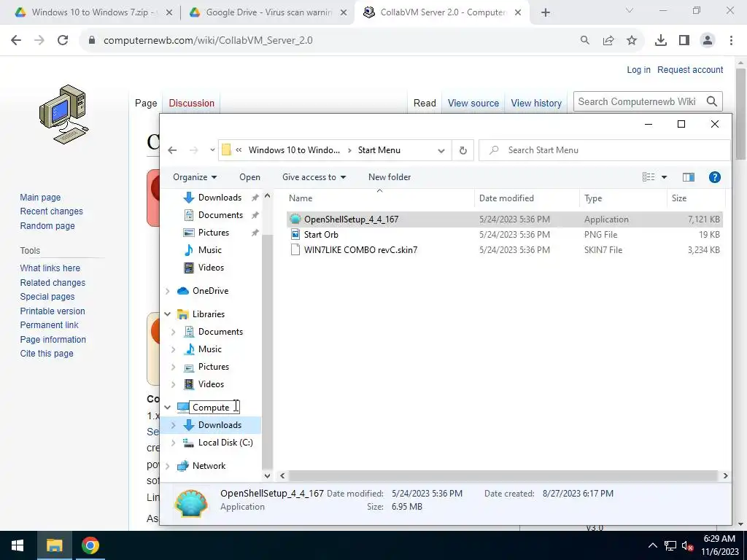This screenshot has width=747, height=560.
Task: Open Chrome three-dot menu
Action: click(731, 41)
